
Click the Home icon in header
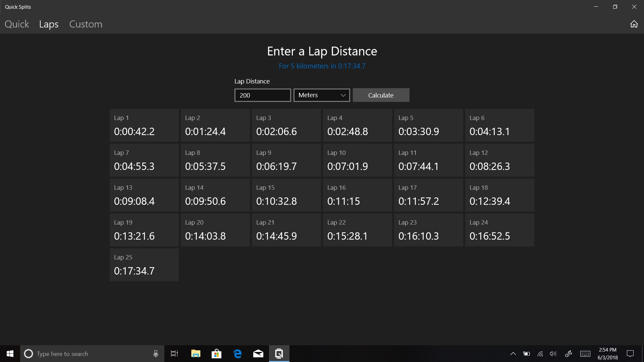click(634, 24)
